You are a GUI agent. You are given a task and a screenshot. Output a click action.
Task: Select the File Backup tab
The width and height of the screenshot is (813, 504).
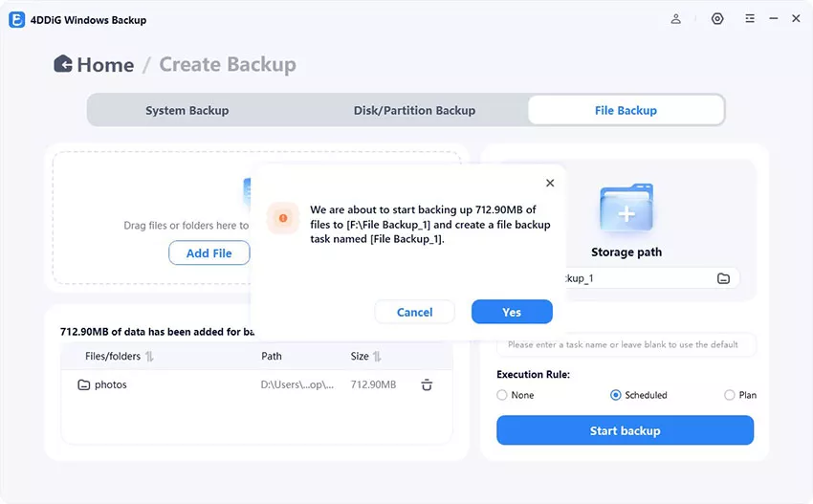click(x=626, y=110)
